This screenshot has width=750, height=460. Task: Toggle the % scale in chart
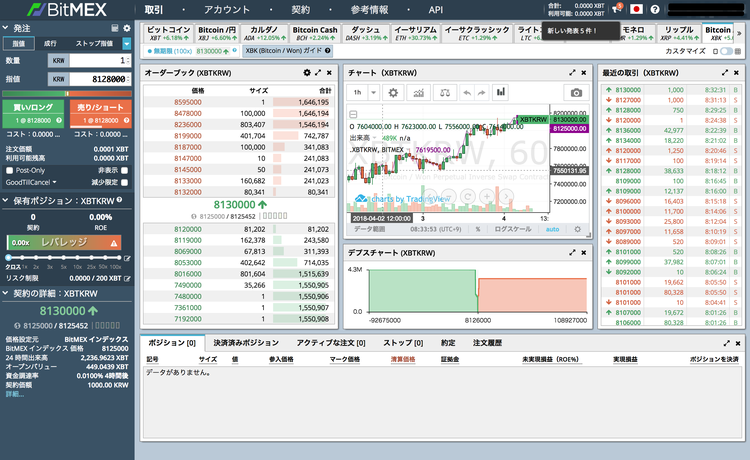[478, 229]
